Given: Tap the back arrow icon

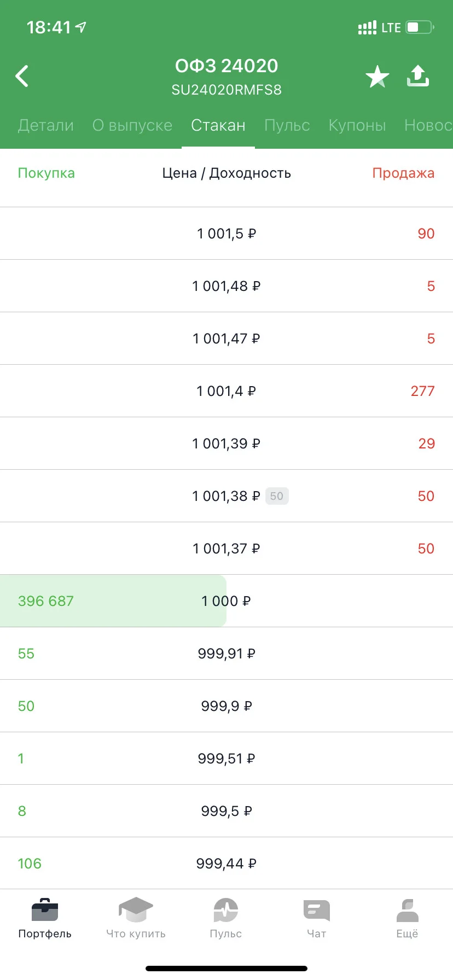Looking at the screenshot, I should (x=22, y=76).
